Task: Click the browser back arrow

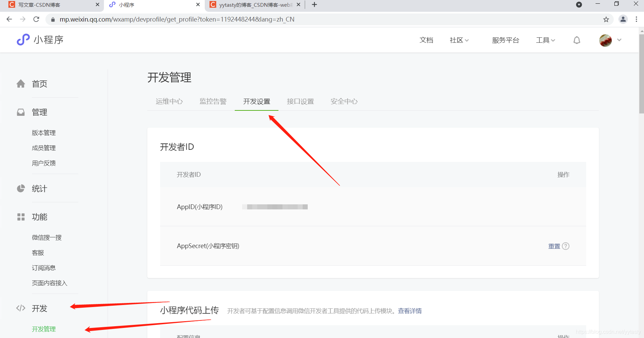Action: pos(9,19)
